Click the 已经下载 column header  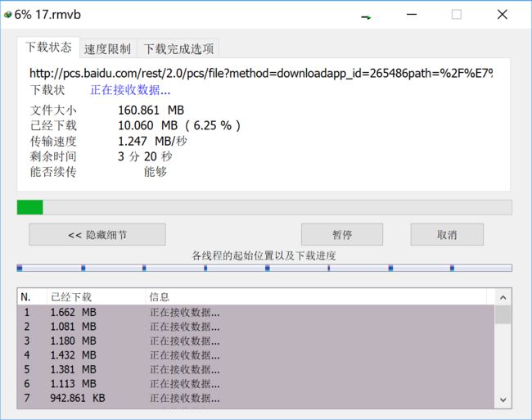(96, 297)
